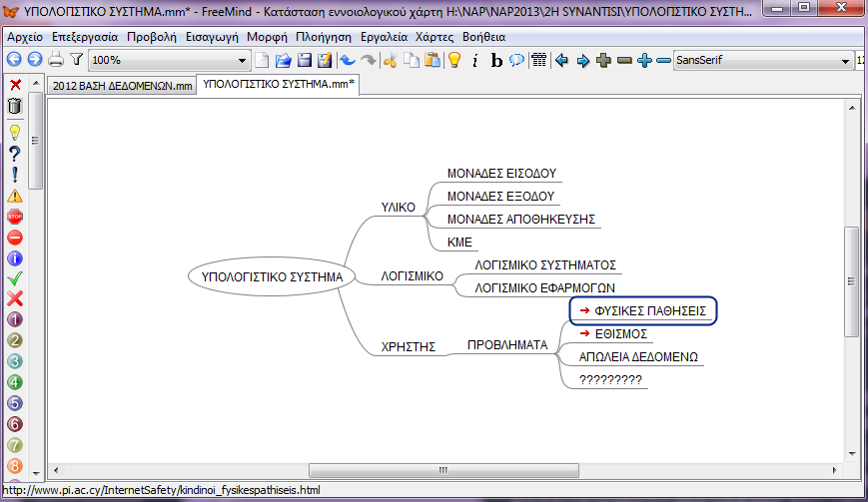The width and height of the screenshot is (868, 502).
Task: Add the red no-entry circle icon
Action: [15, 238]
